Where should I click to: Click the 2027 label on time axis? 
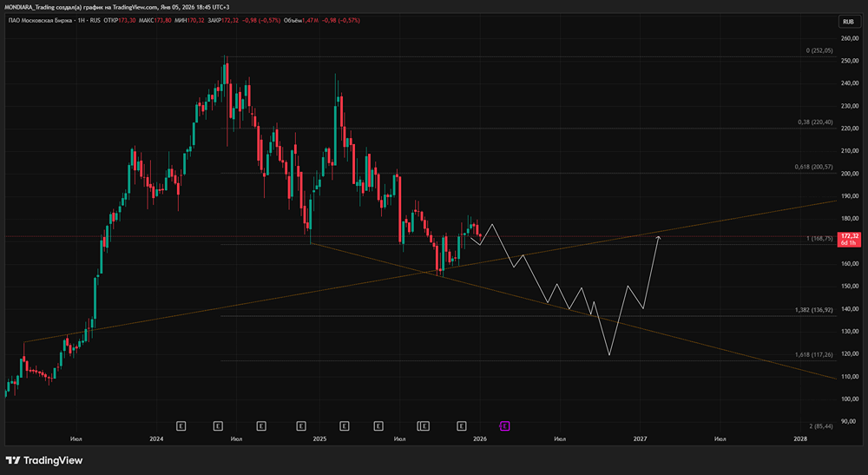coord(641,439)
